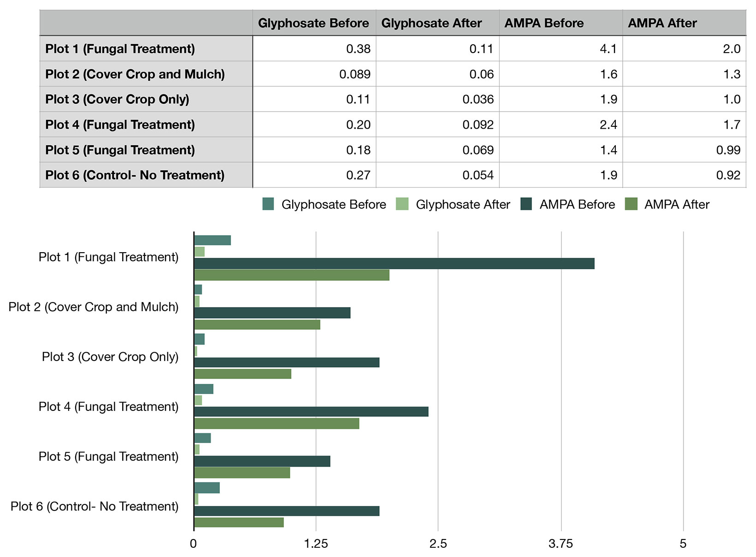Select the Plot 1 AMPA Before bar in the chart

click(394, 263)
